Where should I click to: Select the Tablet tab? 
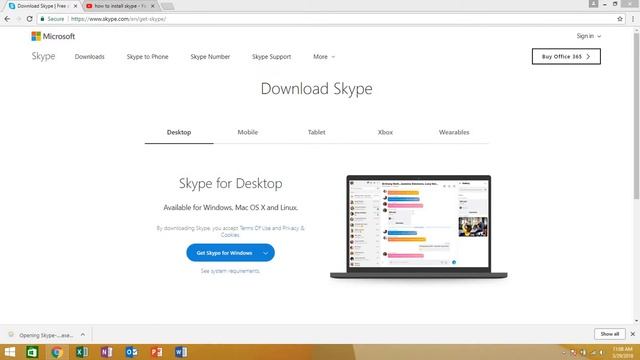316,132
